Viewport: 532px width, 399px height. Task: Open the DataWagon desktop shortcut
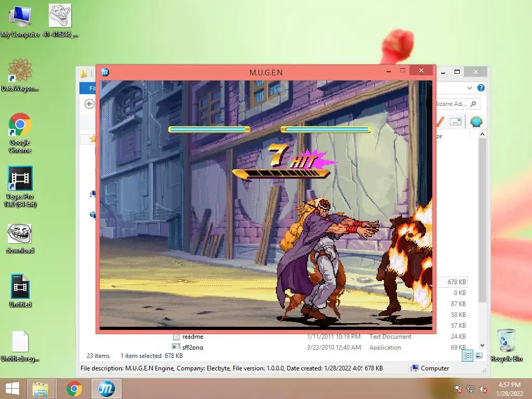coord(20,75)
